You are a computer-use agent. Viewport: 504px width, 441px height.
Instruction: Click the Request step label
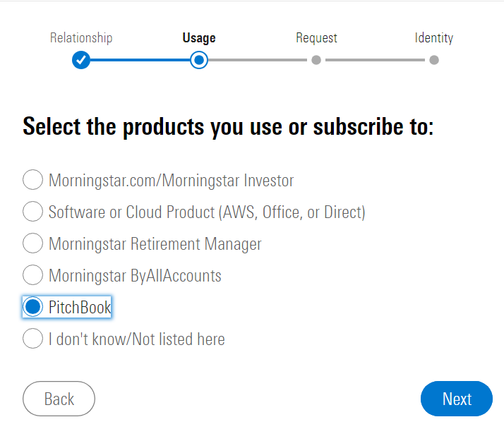[316, 38]
